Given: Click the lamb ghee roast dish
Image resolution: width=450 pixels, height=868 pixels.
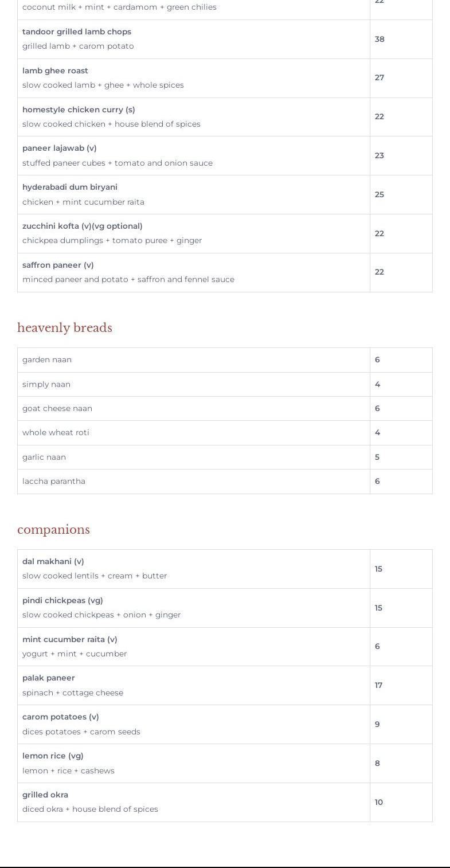Looking at the screenshot, I should pyautogui.click(x=55, y=71).
